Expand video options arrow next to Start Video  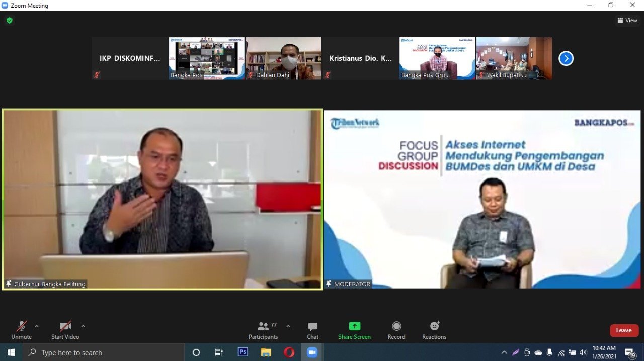(x=83, y=326)
